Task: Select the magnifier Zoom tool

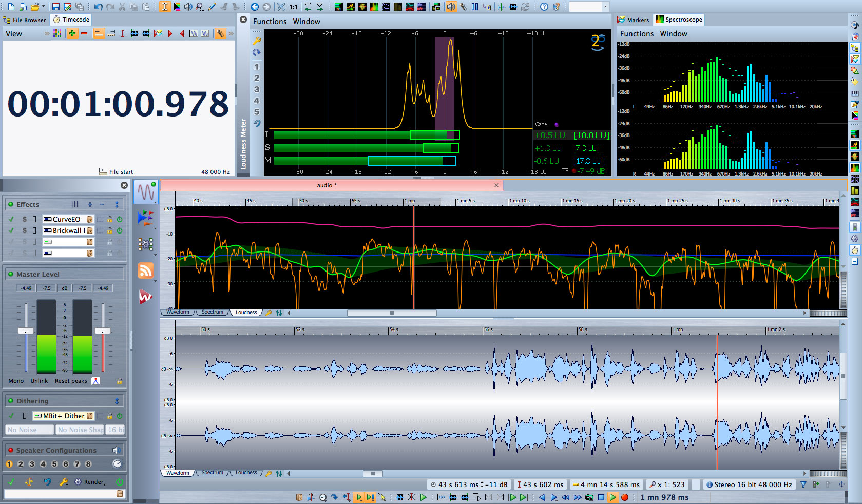Action: click(200, 7)
